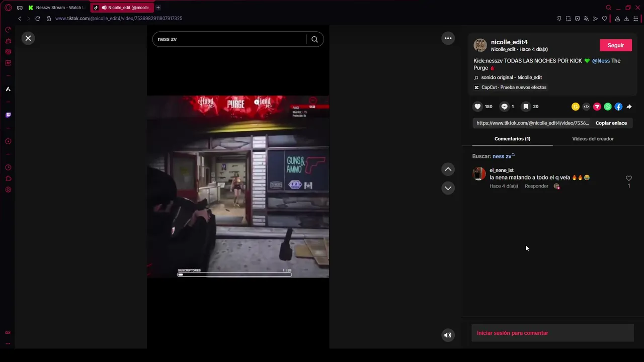This screenshot has width=644, height=362.
Task: Share video to WhatsApp
Action: (608, 107)
